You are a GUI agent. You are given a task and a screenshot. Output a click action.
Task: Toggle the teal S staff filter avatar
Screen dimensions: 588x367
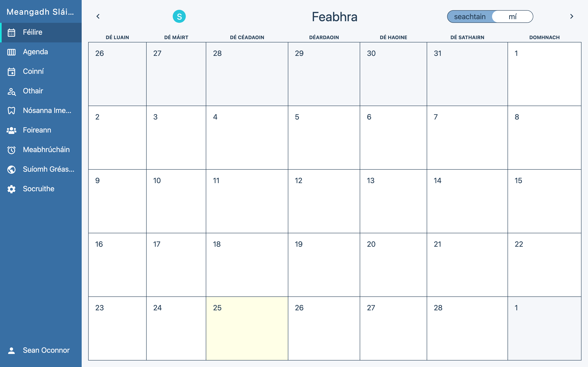tap(179, 17)
